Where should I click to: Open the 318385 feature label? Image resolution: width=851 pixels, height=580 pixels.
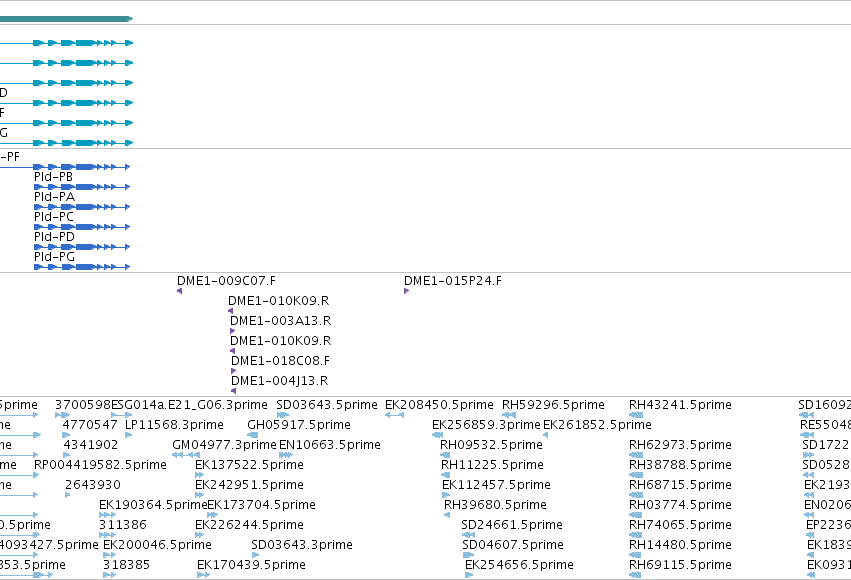(x=126, y=565)
